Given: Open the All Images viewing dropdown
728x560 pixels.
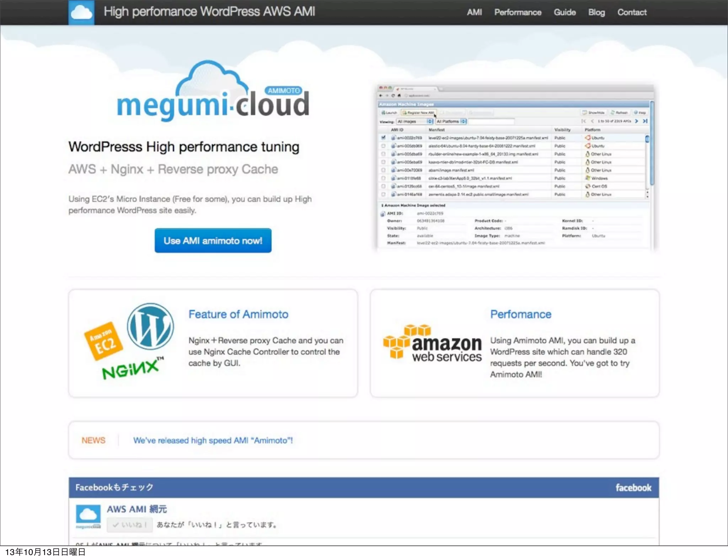Looking at the screenshot, I should pyautogui.click(x=415, y=122).
